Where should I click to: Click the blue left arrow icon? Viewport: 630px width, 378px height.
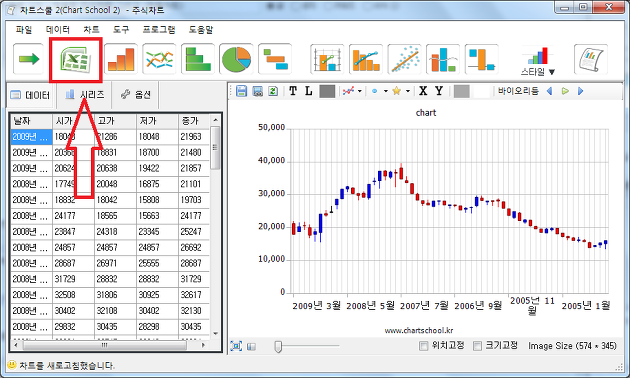[x=550, y=91]
